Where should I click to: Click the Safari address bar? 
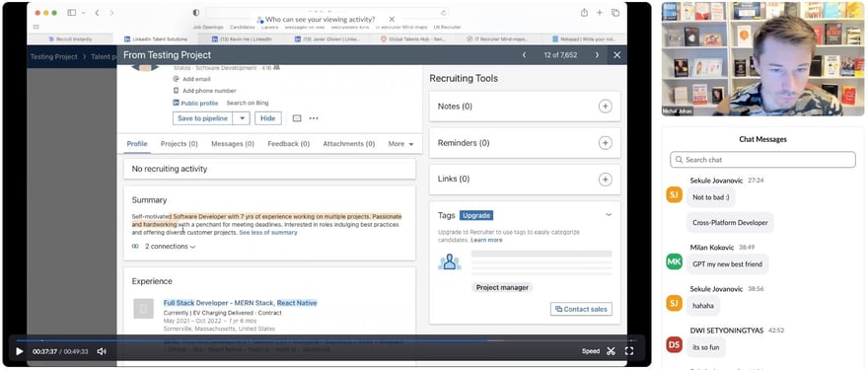coord(326,12)
